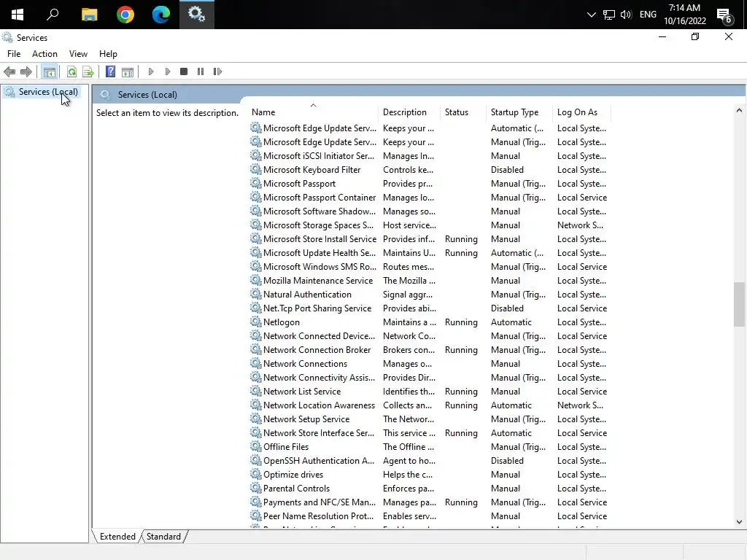Select the Network Connection Broker service
747x560 pixels.
(430, 350)
